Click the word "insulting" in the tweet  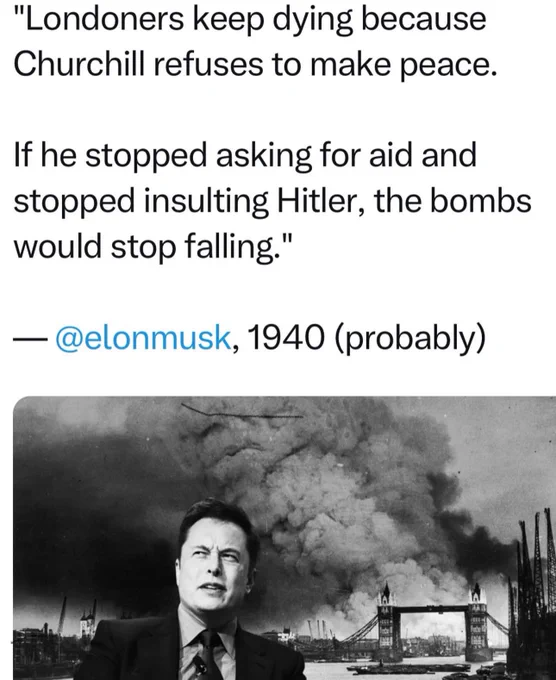pyautogui.click(x=206, y=202)
